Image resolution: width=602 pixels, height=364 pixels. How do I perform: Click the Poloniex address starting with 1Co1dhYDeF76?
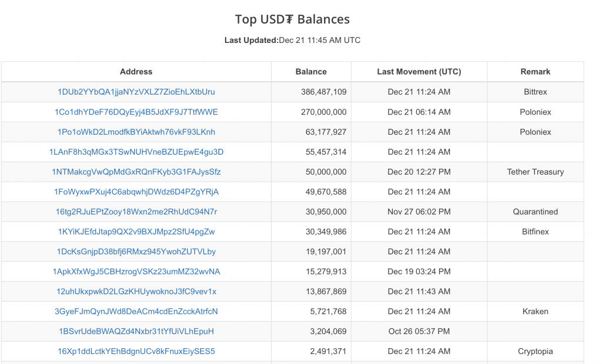136,112
